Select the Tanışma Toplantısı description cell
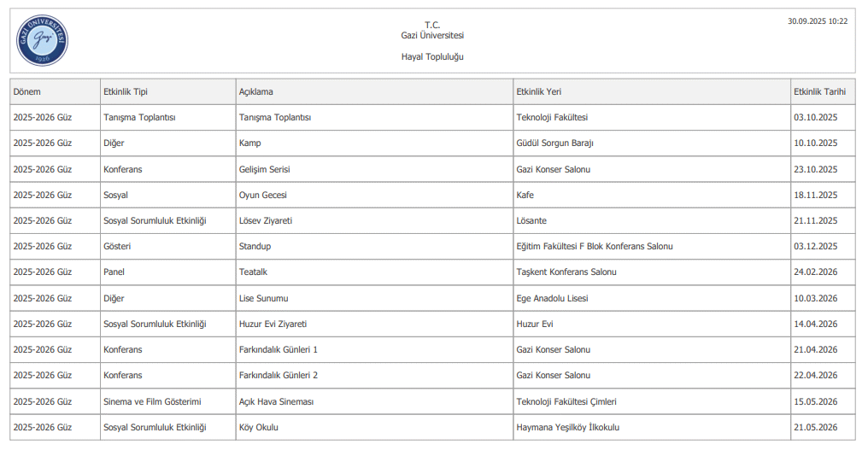868x456 pixels. (275, 118)
